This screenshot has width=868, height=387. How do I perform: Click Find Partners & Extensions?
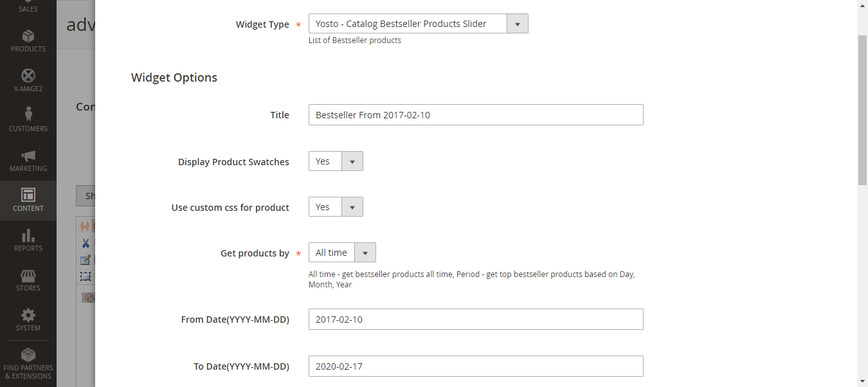(28, 363)
